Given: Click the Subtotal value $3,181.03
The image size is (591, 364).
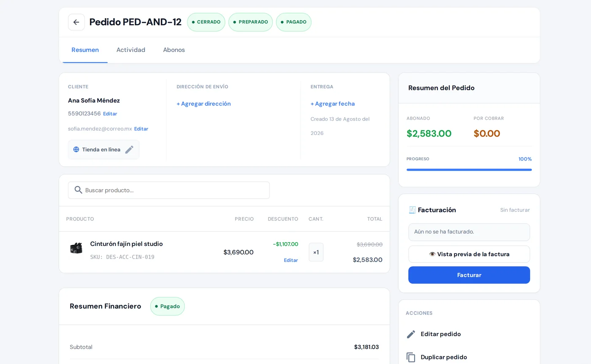Looking at the screenshot, I should click(366, 347).
